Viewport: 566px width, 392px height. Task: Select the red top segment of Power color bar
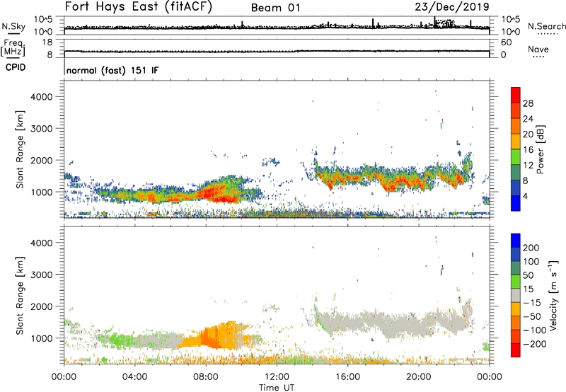click(x=516, y=96)
